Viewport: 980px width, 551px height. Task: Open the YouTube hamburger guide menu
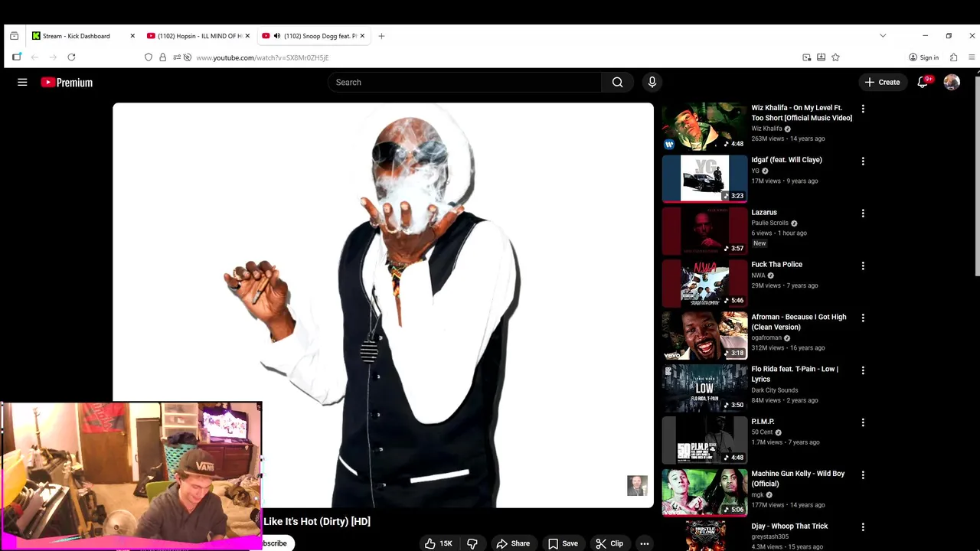pos(22,82)
